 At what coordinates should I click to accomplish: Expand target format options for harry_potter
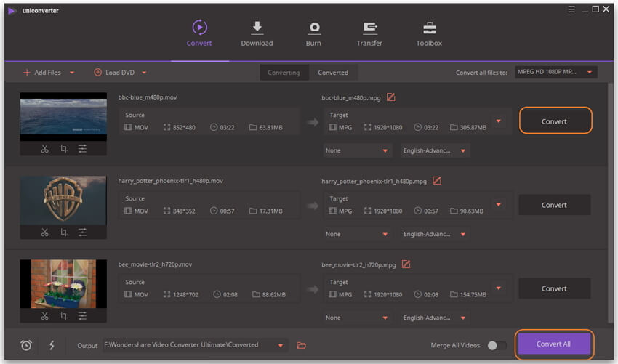coord(499,204)
